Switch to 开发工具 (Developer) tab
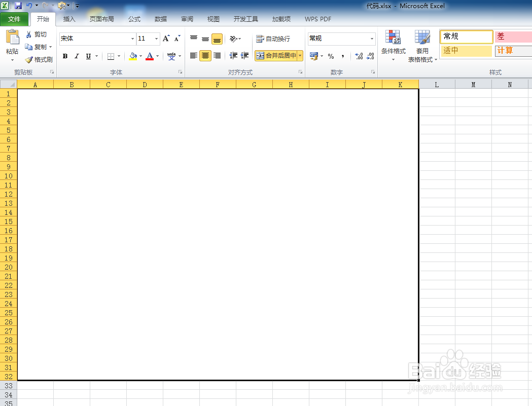The width and height of the screenshot is (532, 406). pos(245,19)
